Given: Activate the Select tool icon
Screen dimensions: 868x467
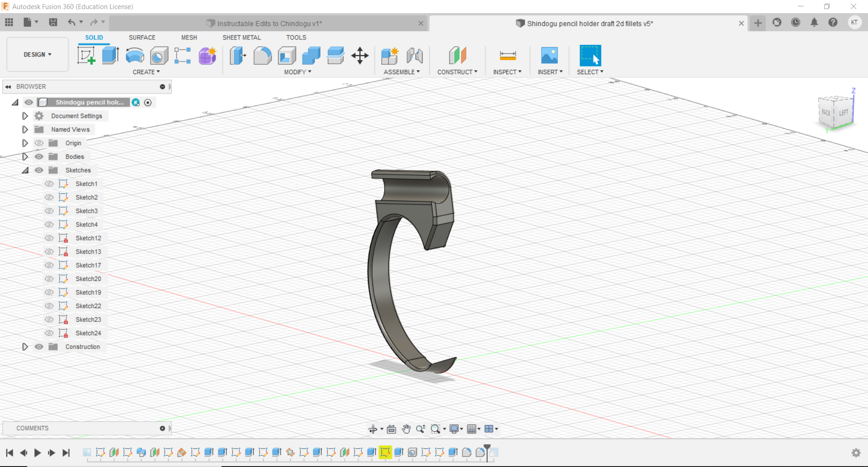Looking at the screenshot, I should (590, 56).
